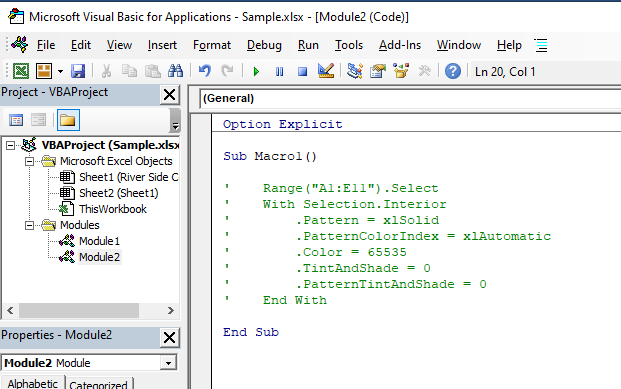
Task: Open VBA Help question mark icon
Action: [453, 71]
